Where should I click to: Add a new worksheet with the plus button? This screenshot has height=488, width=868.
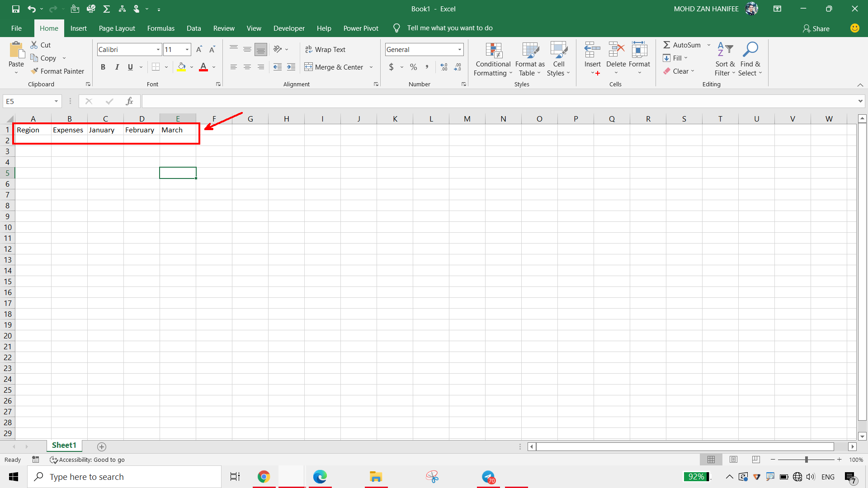click(101, 446)
